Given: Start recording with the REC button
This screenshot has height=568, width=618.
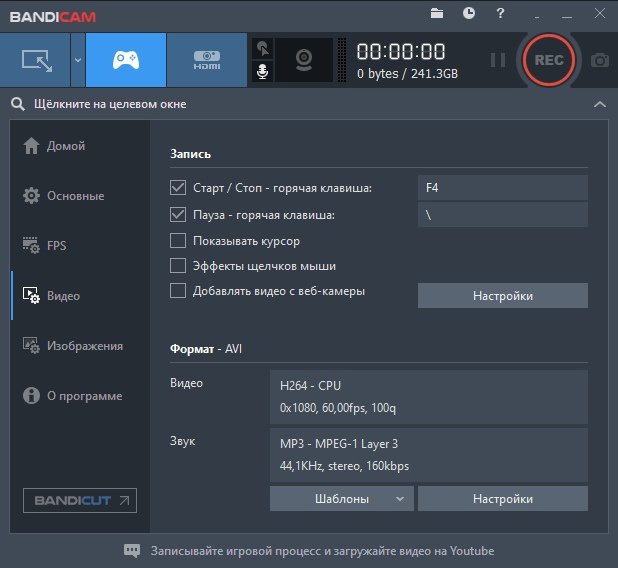Looking at the screenshot, I should tap(549, 60).
